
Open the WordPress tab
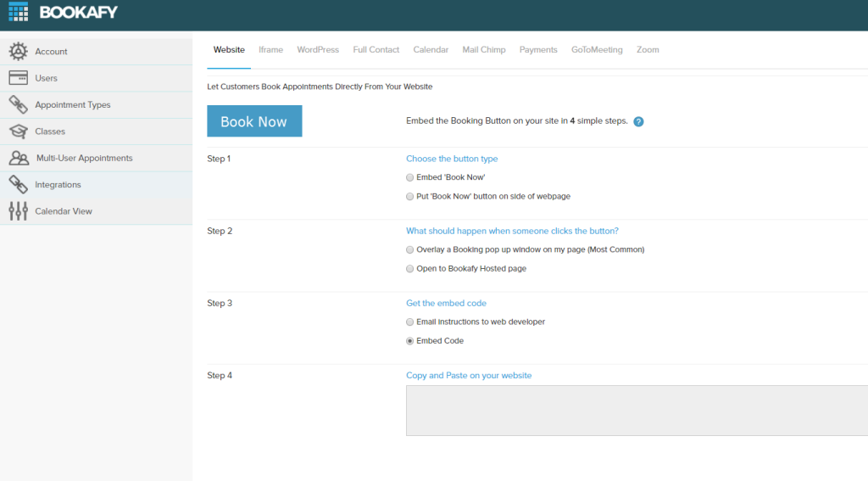tap(318, 50)
